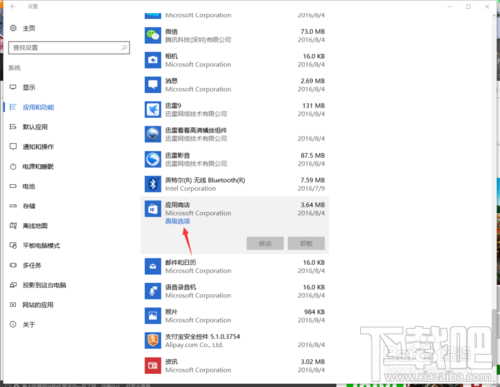Click the 应用商店 Store bag icon

pyautogui.click(x=153, y=209)
